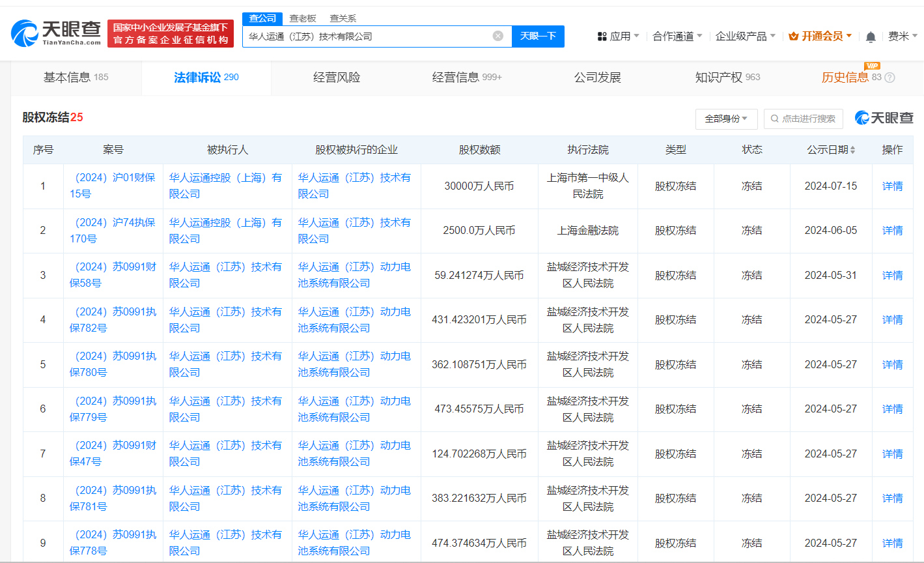Viewport: 924px width, 563px height.
Task: Click the TianYanCha logo
Action: tap(56, 33)
